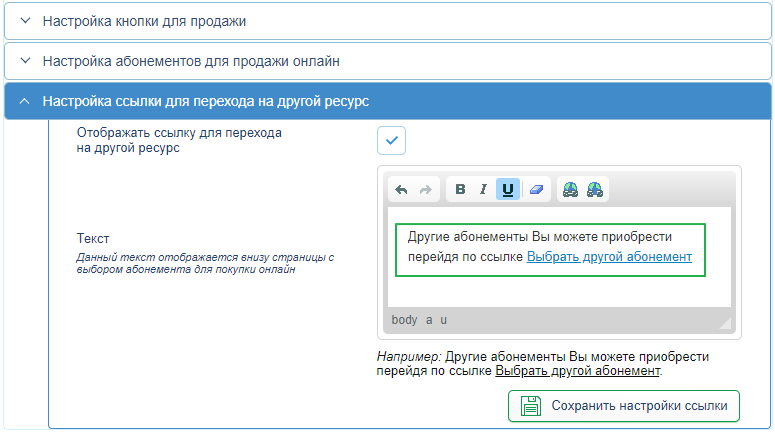Click inside the rich text editor area
Viewport: 775px width, 435px height.
click(559, 257)
